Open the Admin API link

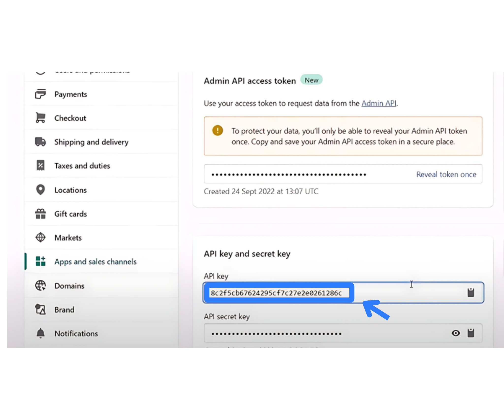pos(379,103)
